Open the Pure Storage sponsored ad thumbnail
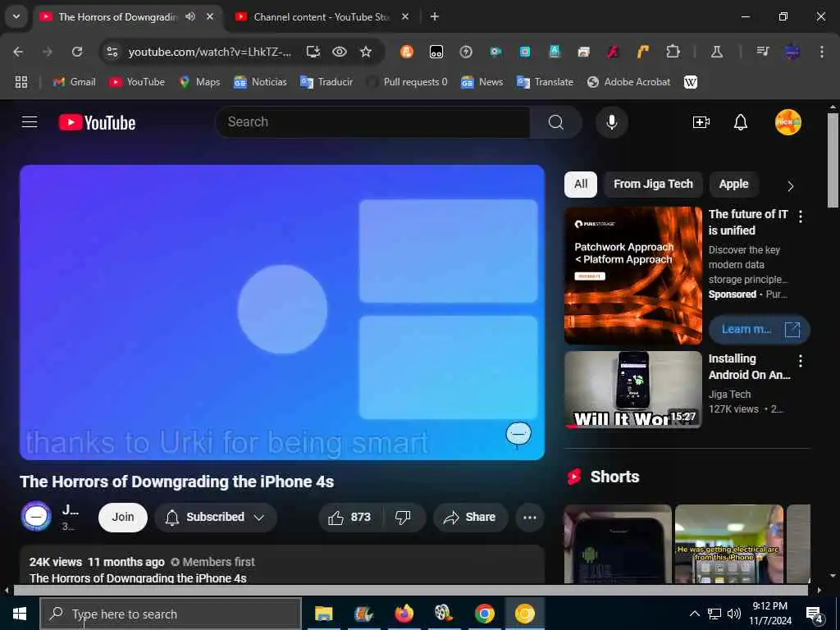This screenshot has height=630, width=840. point(632,276)
